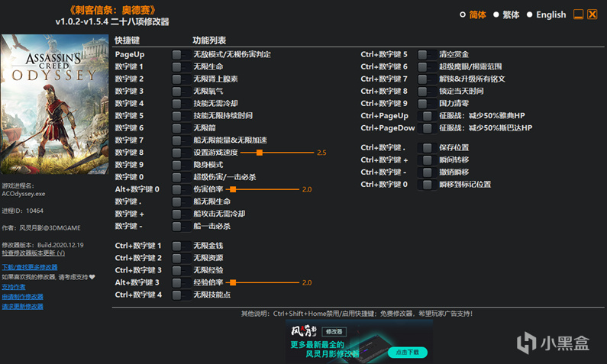Screen dimensions: 607x364
Task: Turn on 解锁&升级所有铭文 switch
Action: pyautogui.click(x=427, y=79)
